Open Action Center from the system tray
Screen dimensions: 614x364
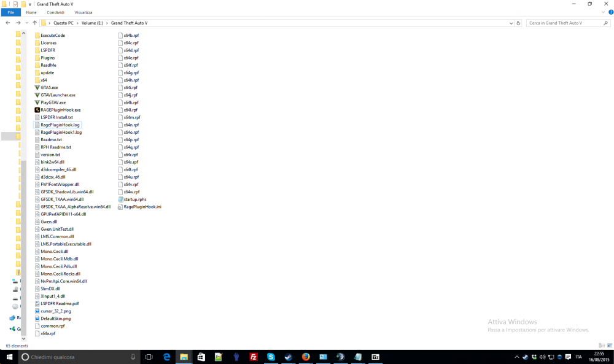point(568,356)
